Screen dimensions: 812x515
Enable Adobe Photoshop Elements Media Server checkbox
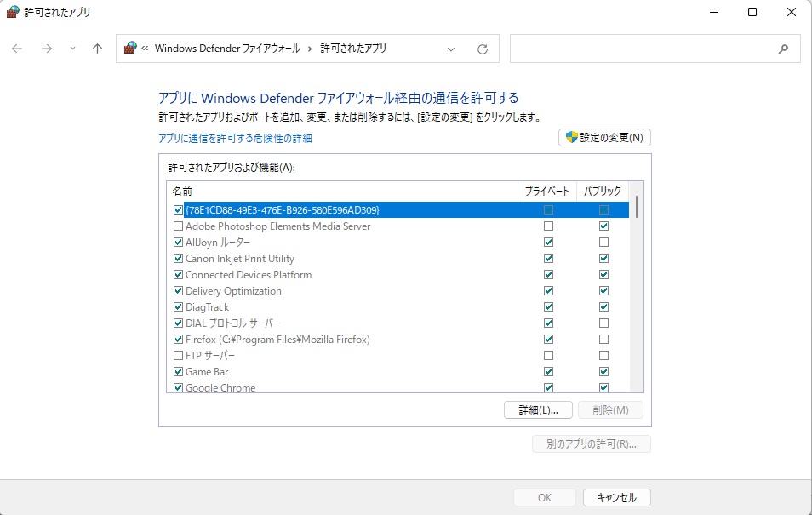tap(178, 226)
